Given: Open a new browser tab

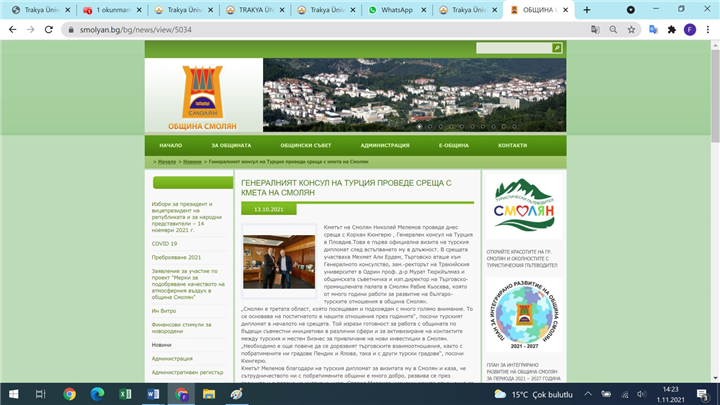Looking at the screenshot, I should click(587, 10).
